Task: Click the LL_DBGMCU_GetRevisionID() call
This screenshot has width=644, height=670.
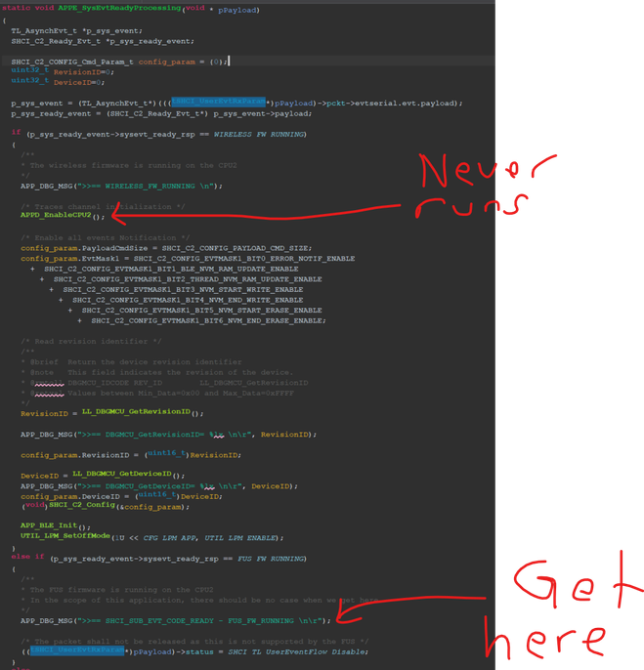Action: [x=143, y=412]
